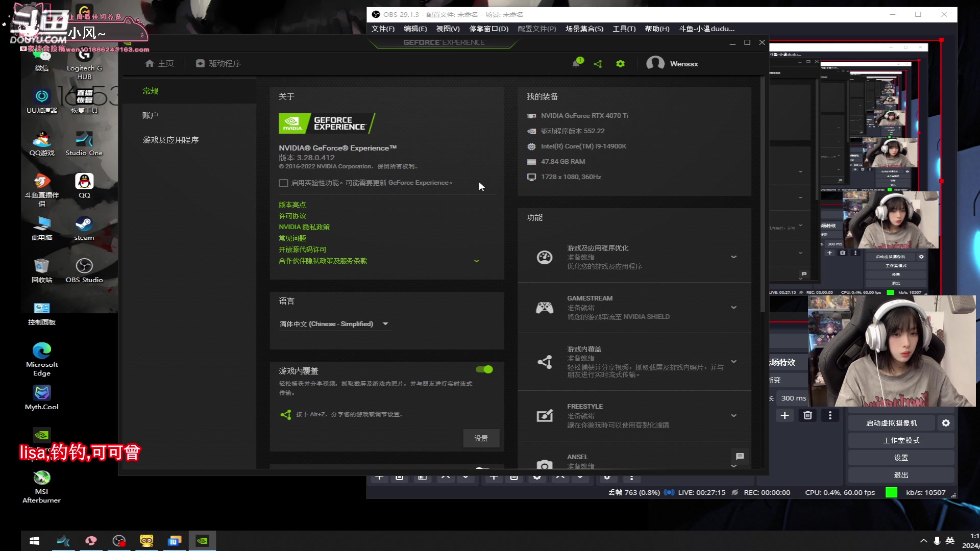Open NVIDIA 隐私政策 privacy policy link
980x551 pixels.
304,227
